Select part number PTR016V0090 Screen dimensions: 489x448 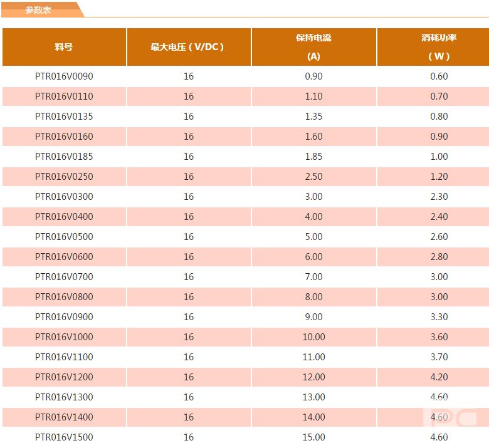pos(64,76)
